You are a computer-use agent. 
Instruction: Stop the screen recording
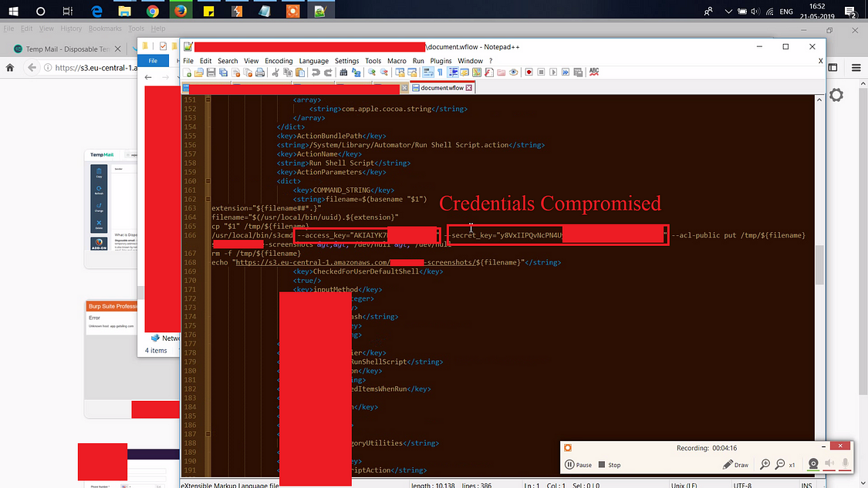(609, 465)
